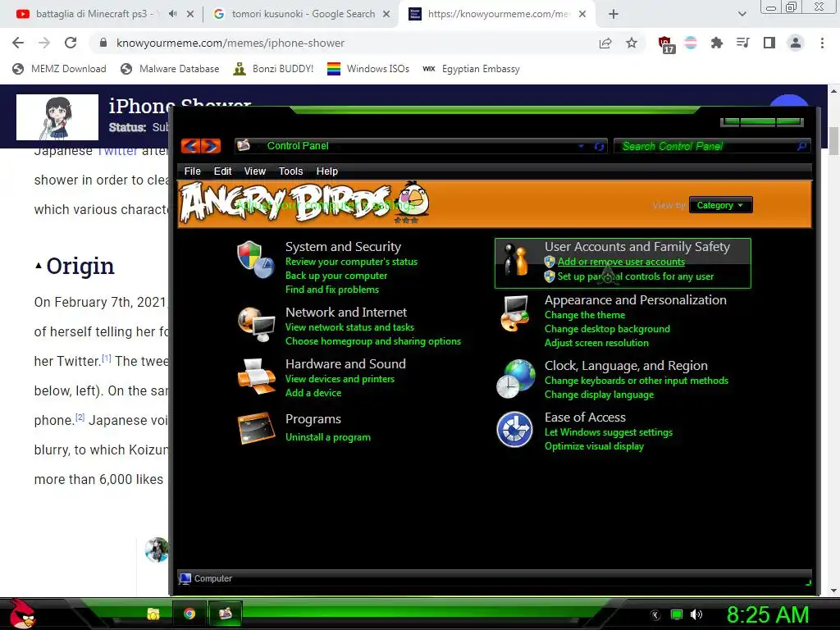
Task: Click Change desktop background link
Action: [x=607, y=329]
